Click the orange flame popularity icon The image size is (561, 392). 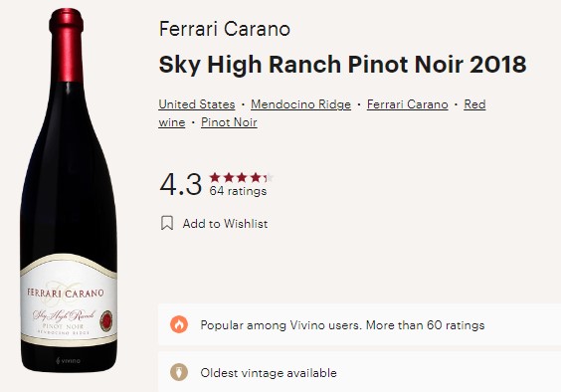pos(179,324)
